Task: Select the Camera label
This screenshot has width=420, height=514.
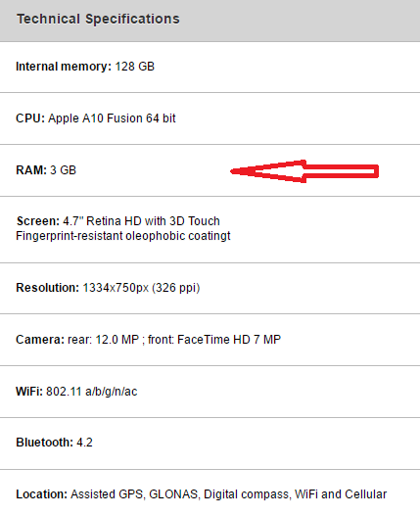Action: (x=40, y=340)
